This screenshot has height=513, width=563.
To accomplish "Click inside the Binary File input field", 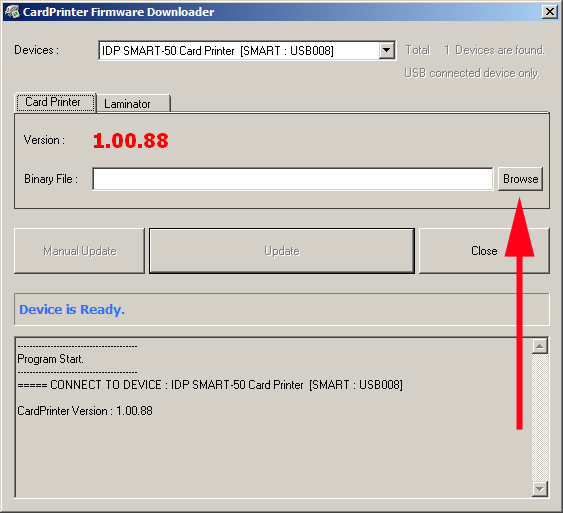I will pos(293,179).
